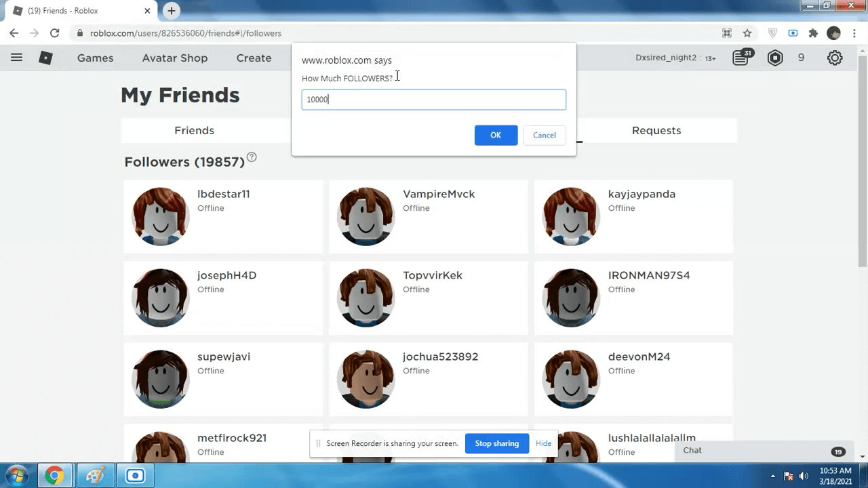Open lbdestar11's avatar thumbnail
The height and width of the screenshot is (488, 868).
click(161, 216)
